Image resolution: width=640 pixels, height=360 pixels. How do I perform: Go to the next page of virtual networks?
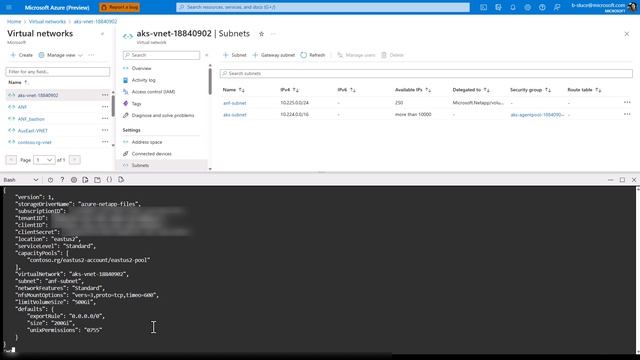pos(75,160)
